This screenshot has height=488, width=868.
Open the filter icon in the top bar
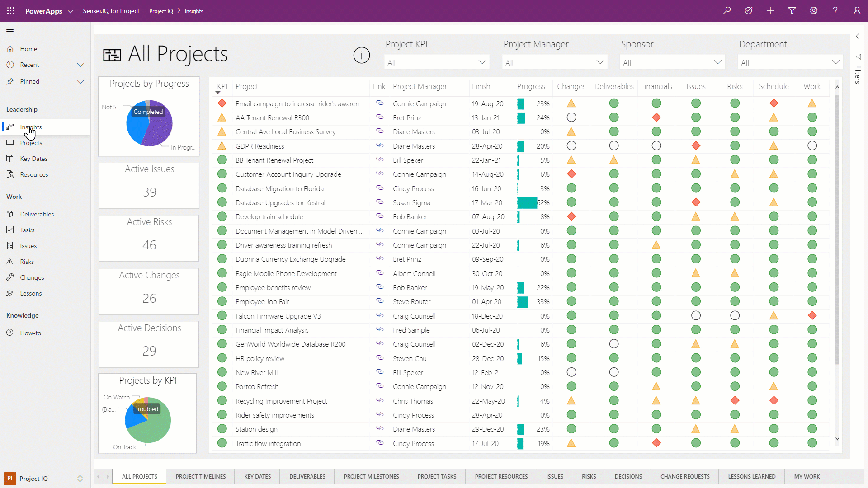tap(792, 10)
